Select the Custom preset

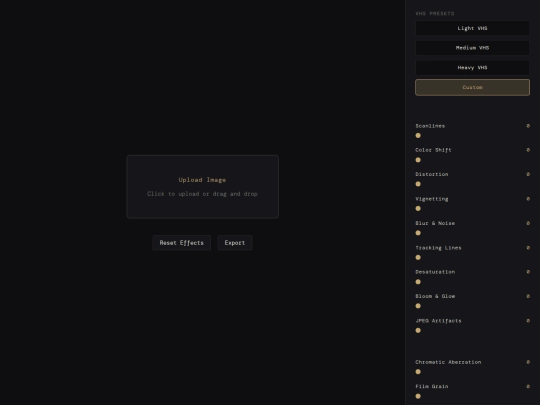click(x=472, y=87)
